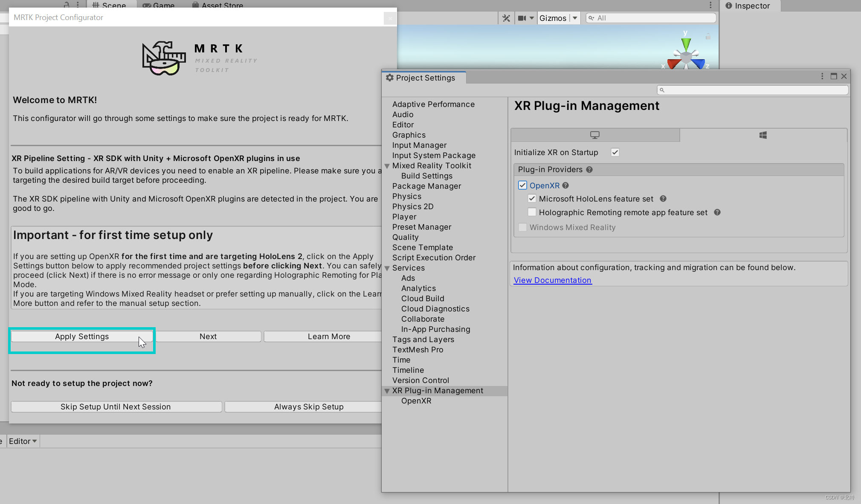Click the Y axis cone on scene gizmo
The image size is (861, 504).
pos(686,43)
